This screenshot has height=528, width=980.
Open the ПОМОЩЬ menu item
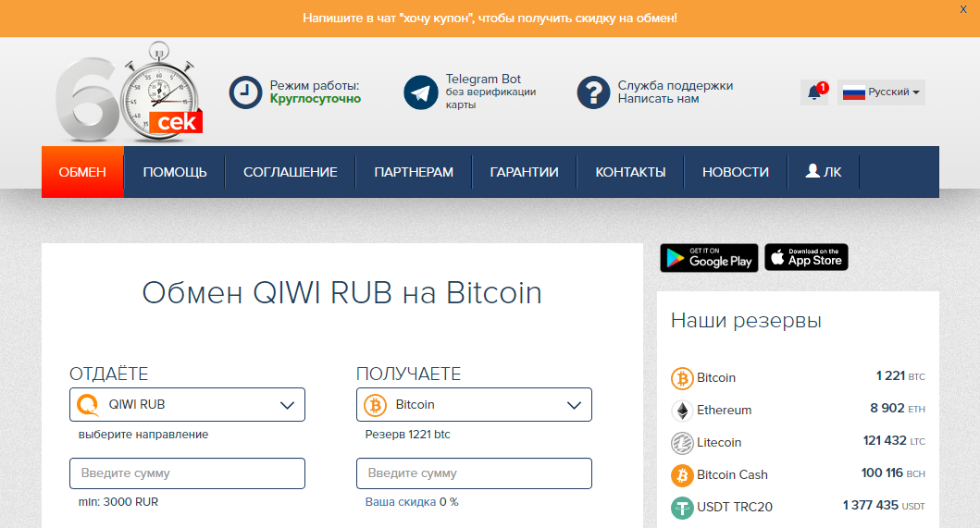[x=175, y=172]
